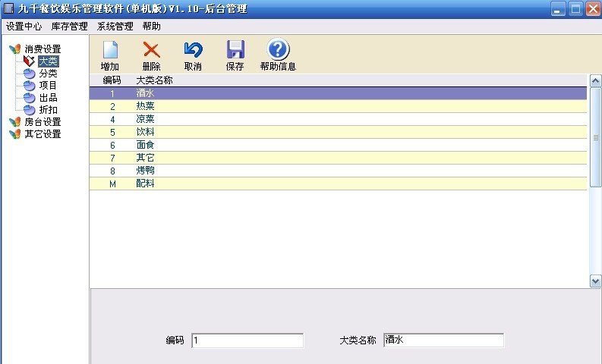Image resolution: width=602 pixels, height=364 pixels.
Task: Select the 配料 row
Action: (x=338, y=184)
